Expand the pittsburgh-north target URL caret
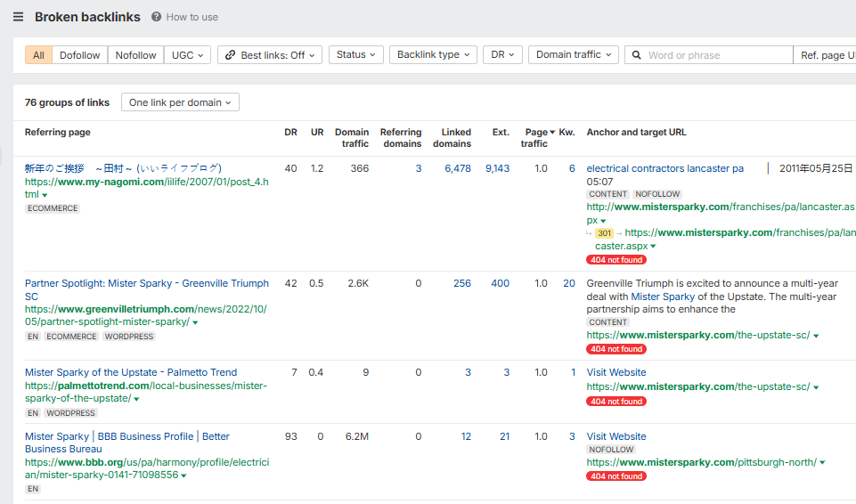 click(822, 463)
